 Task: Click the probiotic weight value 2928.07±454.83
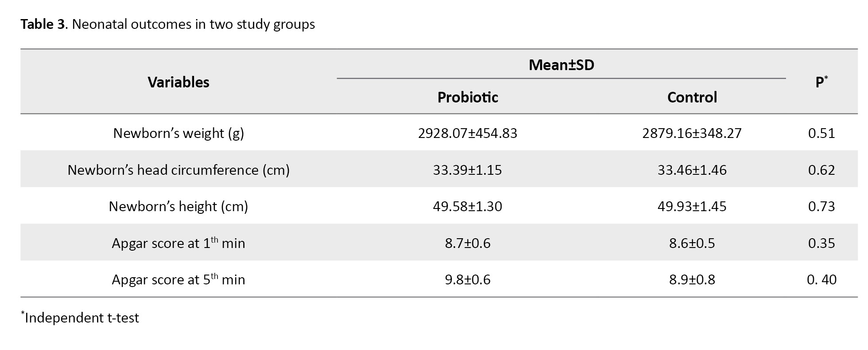click(x=467, y=133)
